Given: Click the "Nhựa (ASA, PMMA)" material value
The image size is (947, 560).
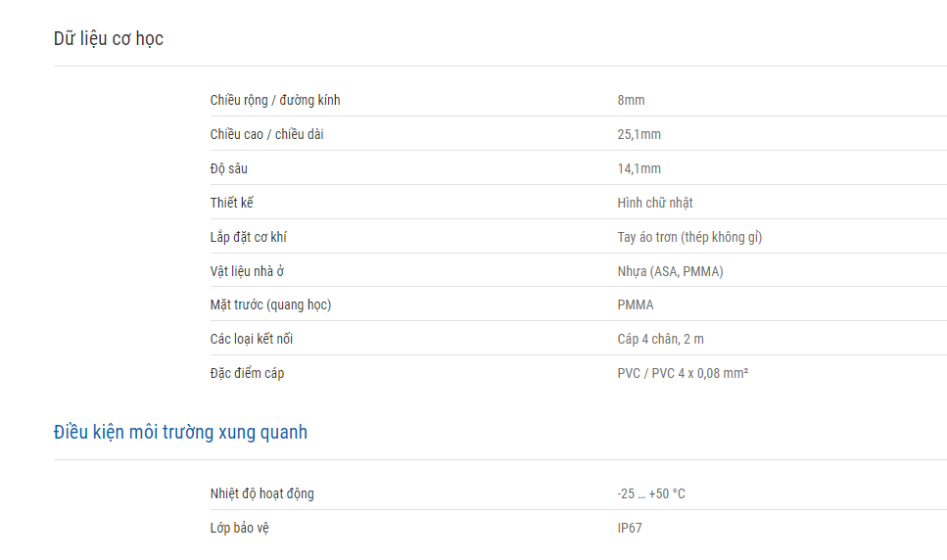Looking at the screenshot, I should coord(671,271).
